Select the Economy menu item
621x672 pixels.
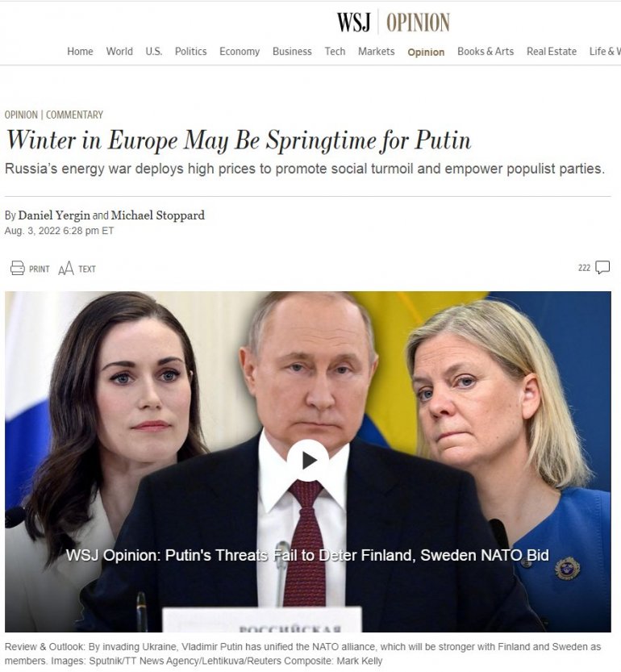click(240, 52)
